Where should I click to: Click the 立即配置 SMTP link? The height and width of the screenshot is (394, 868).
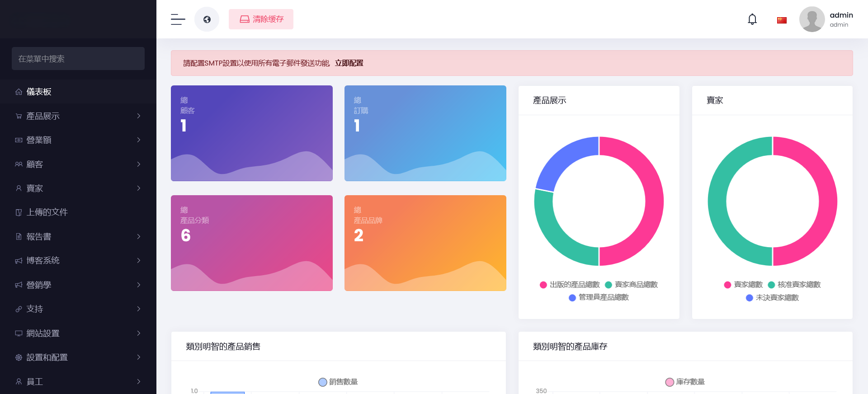tap(349, 63)
